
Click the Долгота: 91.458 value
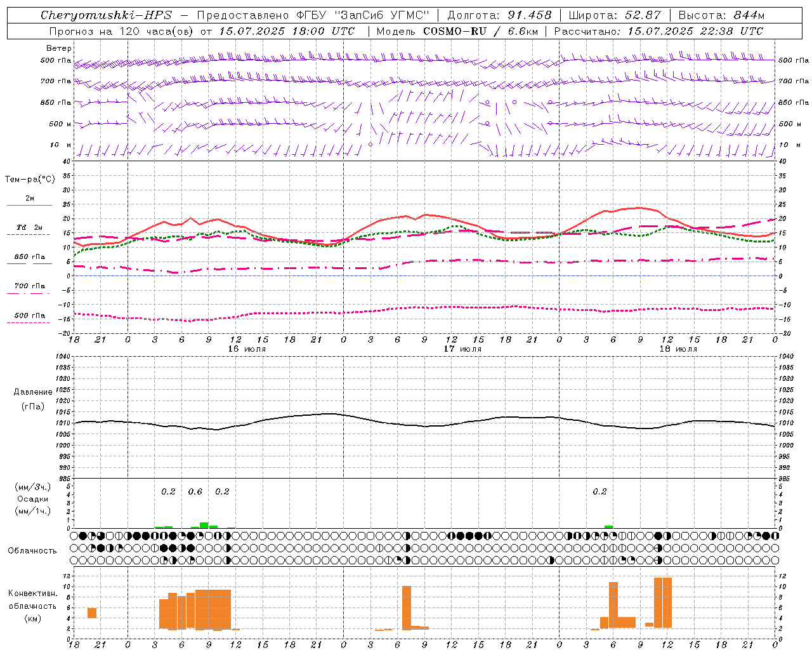click(500, 15)
